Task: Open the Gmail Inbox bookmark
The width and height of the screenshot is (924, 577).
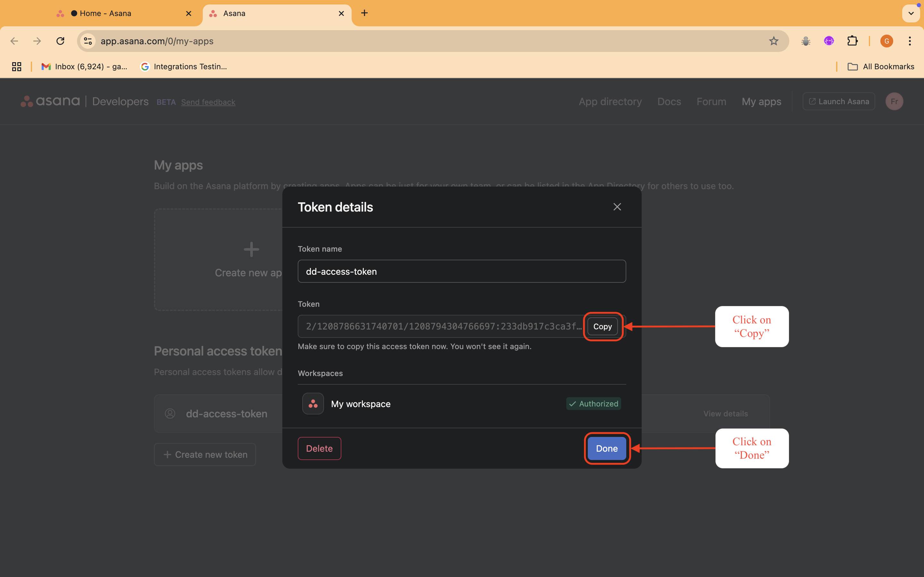Action: [x=84, y=67]
